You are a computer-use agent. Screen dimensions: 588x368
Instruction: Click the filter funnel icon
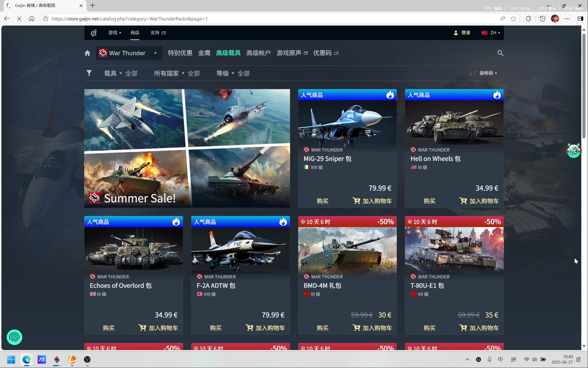coord(89,73)
